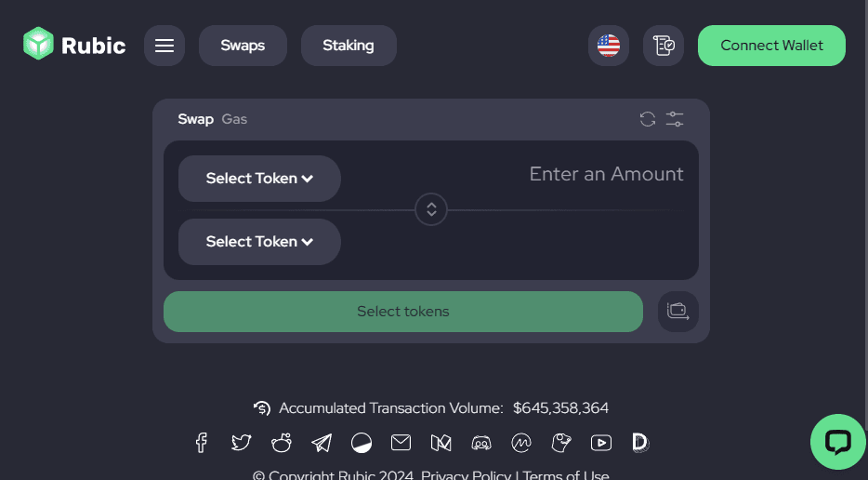Click the Enter an Amount field
This screenshot has height=480, width=868.
coord(606,174)
